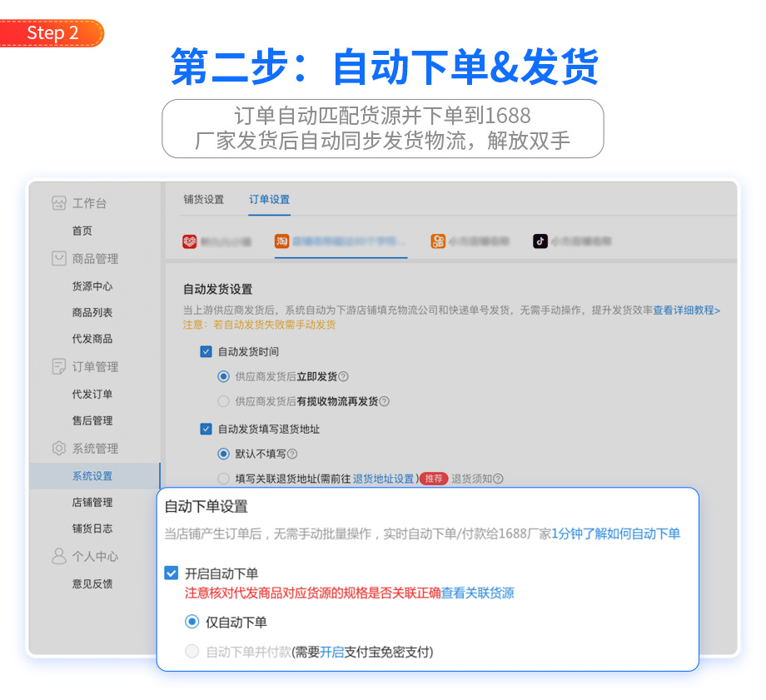Screen dimensions: 766x700
Task: Disable the 开启自动下单 checkbox
Action: click(172, 573)
